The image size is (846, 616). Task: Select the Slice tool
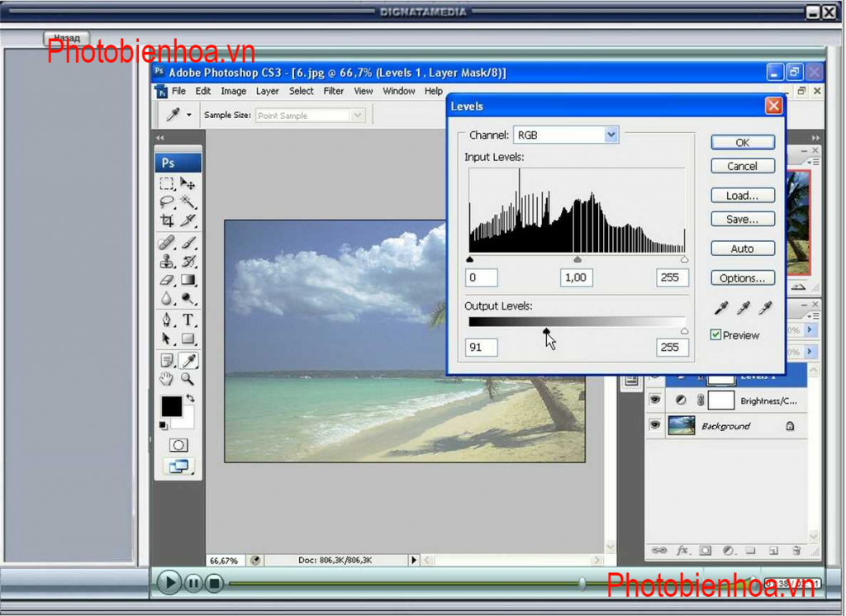(x=188, y=220)
